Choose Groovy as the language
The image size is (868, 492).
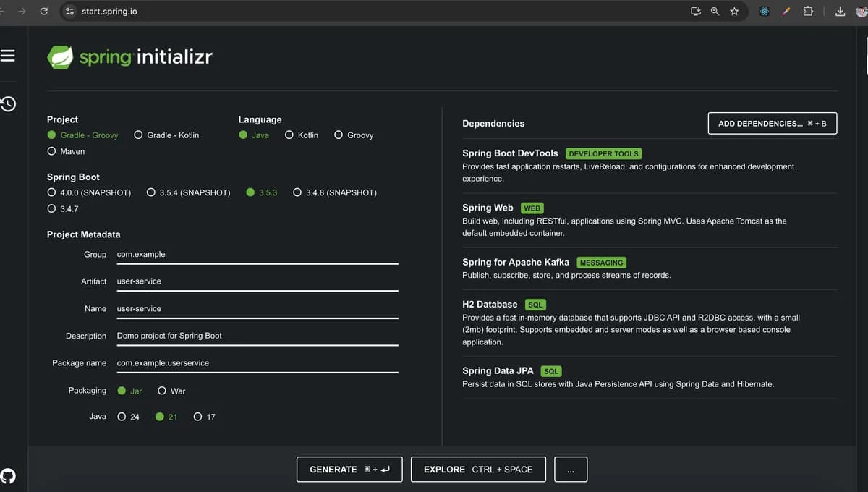[x=354, y=135]
